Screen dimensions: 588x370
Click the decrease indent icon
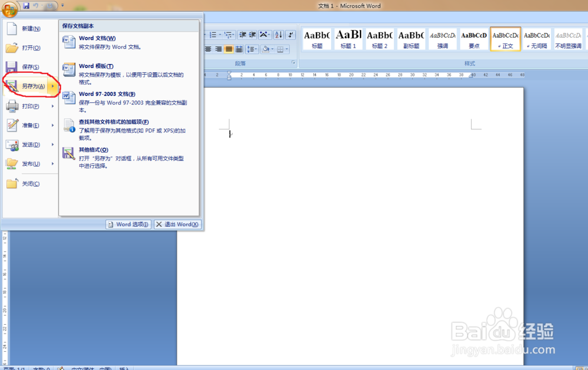[x=243, y=35]
